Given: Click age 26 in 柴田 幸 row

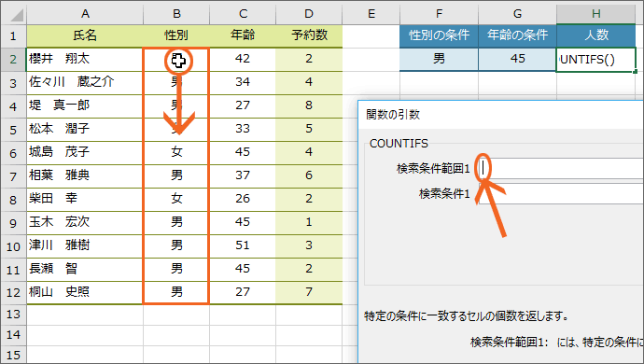Looking at the screenshot, I should [243, 199].
